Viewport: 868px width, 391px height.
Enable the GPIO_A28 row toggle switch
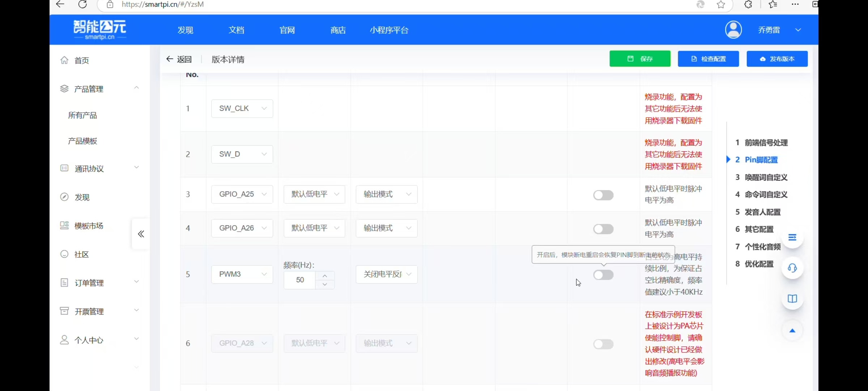point(603,344)
